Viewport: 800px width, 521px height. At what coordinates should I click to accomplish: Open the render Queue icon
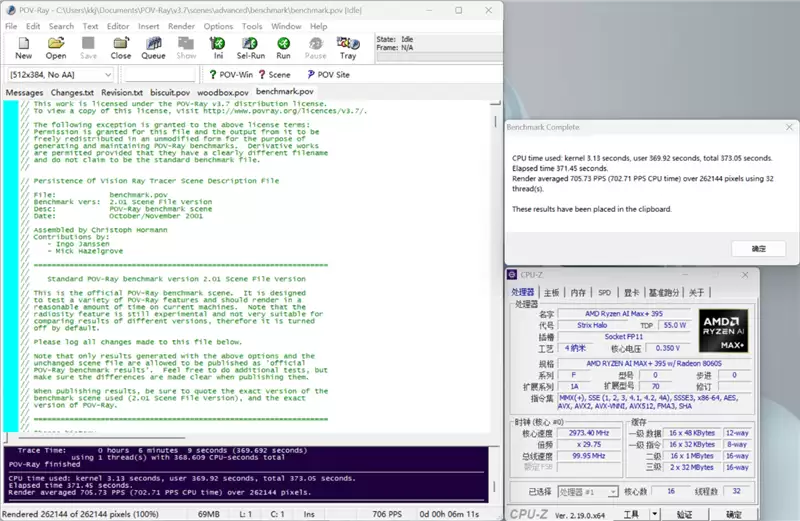click(x=153, y=48)
